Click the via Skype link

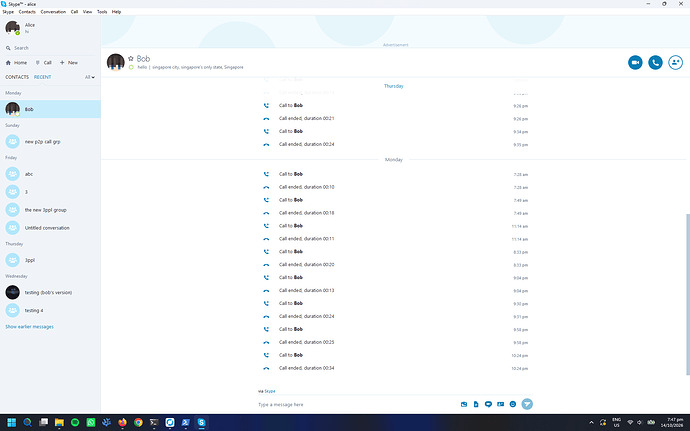pyautogui.click(x=270, y=391)
